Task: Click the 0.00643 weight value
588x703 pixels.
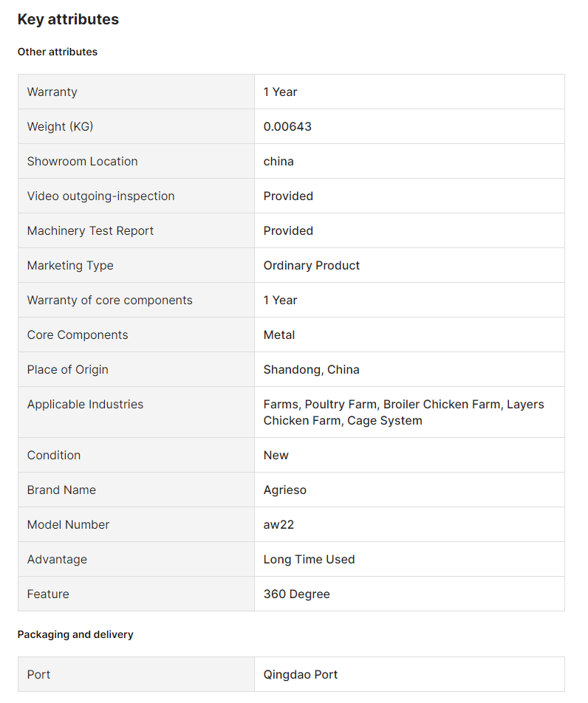Action: (287, 126)
